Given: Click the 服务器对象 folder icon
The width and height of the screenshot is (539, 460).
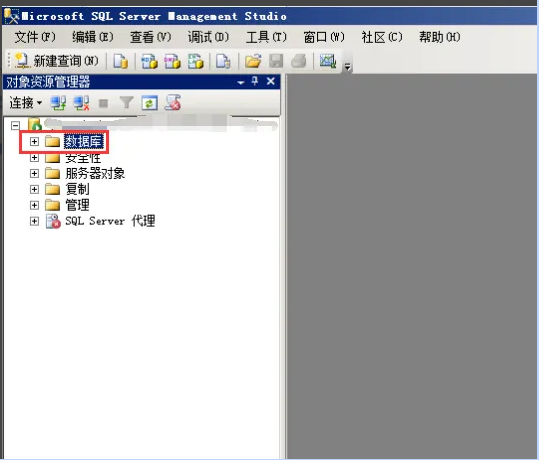Looking at the screenshot, I should coord(53,173).
